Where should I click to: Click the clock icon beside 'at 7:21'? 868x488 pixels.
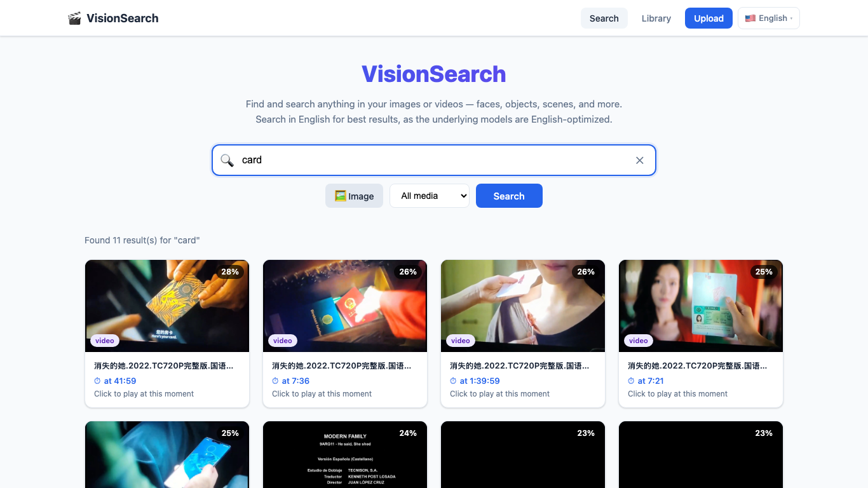click(x=632, y=381)
